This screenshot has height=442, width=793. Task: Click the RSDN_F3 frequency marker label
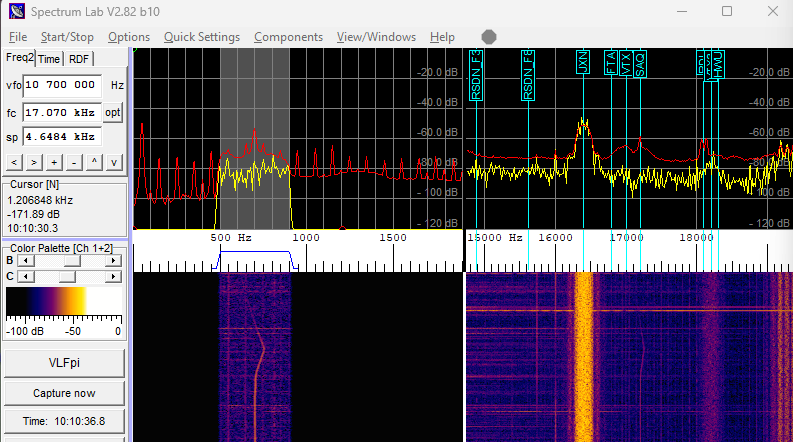click(x=476, y=75)
